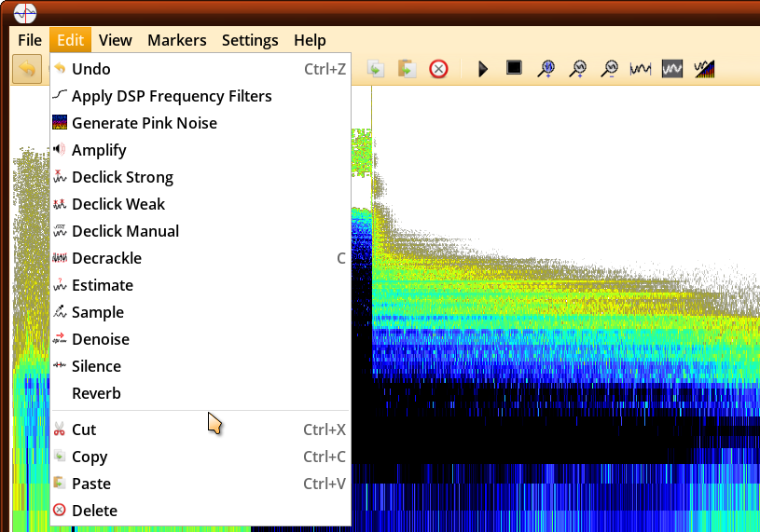Open the Settings menu
The width and height of the screenshot is (760, 532).
click(250, 40)
